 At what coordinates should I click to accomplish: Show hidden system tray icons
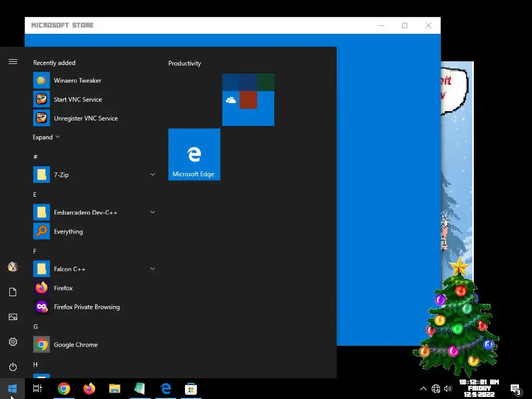[x=423, y=389]
